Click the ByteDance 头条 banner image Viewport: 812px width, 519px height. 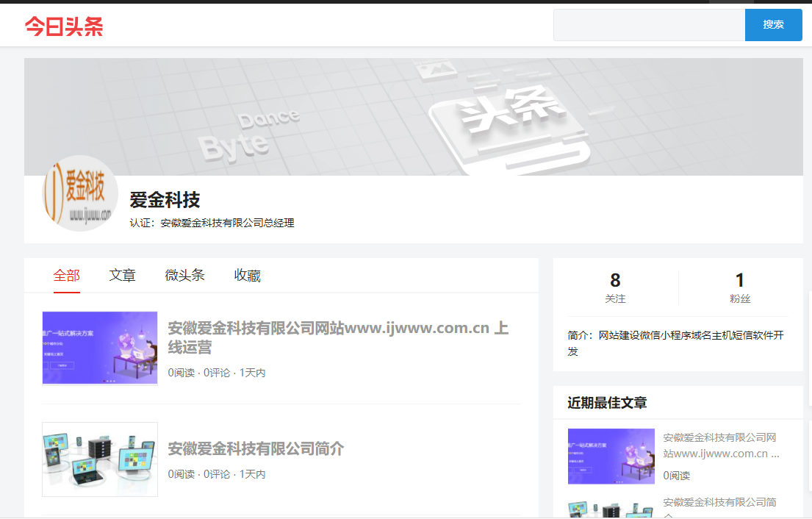[x=413, y=117]
